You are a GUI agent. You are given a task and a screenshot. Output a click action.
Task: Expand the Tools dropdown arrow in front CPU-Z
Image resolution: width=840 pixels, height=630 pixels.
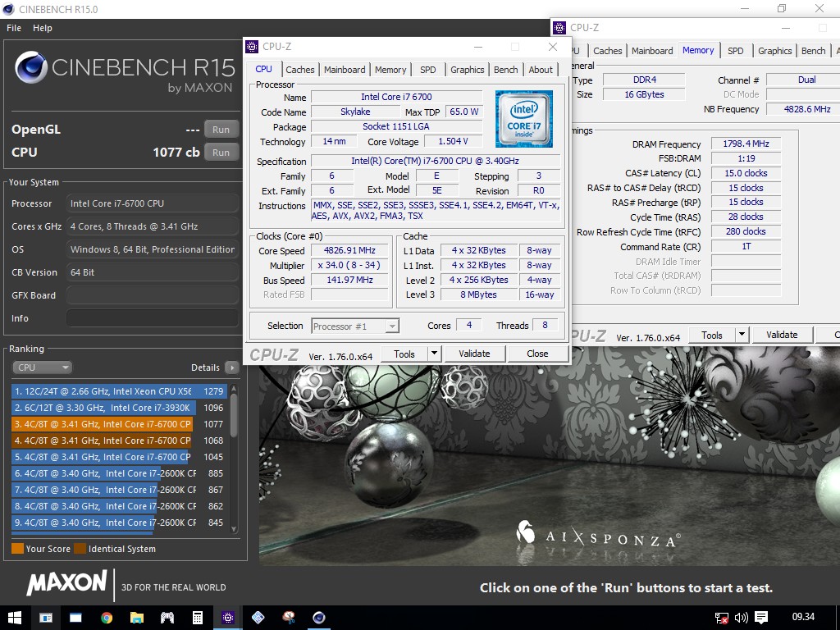point(435,354)
